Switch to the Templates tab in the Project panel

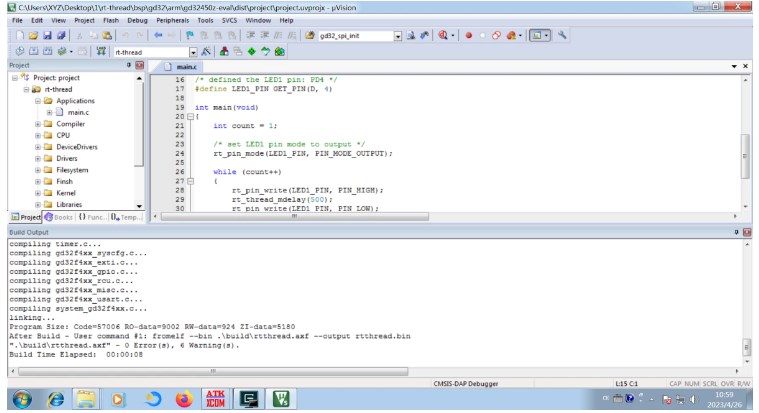tap(125, 217)
